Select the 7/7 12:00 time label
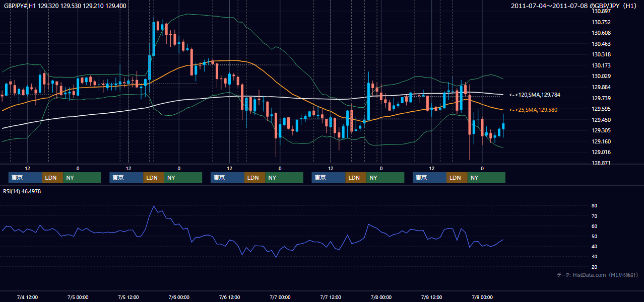Viewport: 644px width, 302px height. [x=331, y=297]
